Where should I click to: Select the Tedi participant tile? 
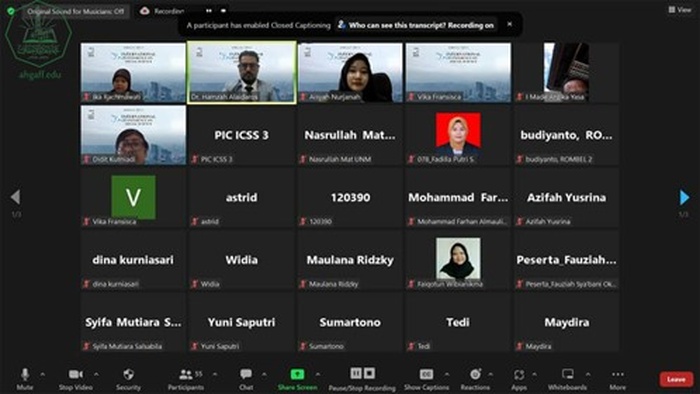[x=458, y=322]
